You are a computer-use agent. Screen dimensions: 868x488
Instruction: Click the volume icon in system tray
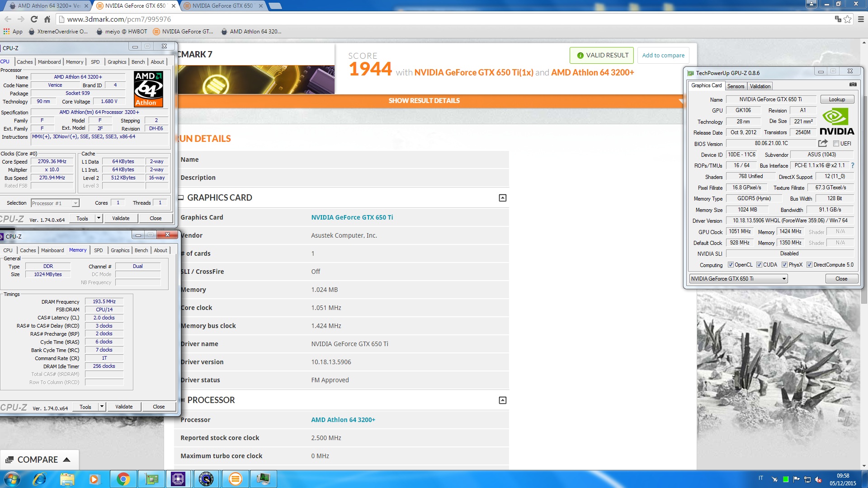(818, 479)
